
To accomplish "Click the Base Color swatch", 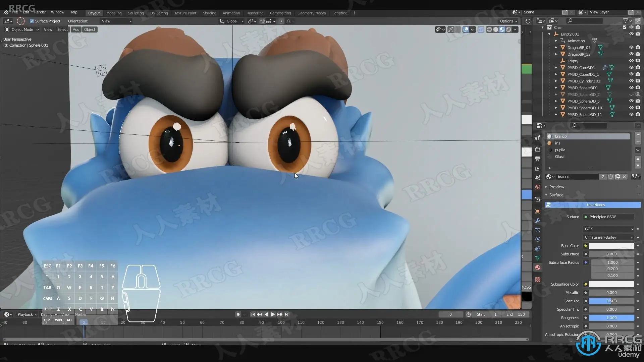I will point(611,246).
